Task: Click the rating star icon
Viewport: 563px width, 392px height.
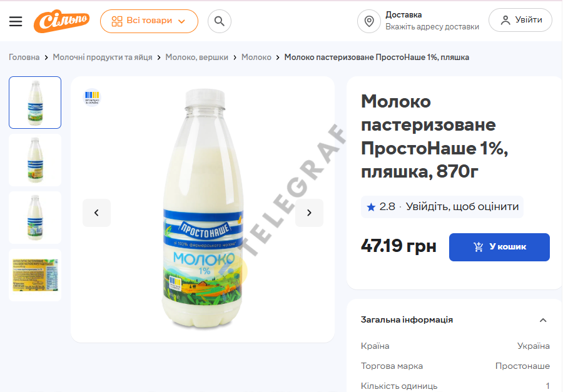Action: [371, 207]
